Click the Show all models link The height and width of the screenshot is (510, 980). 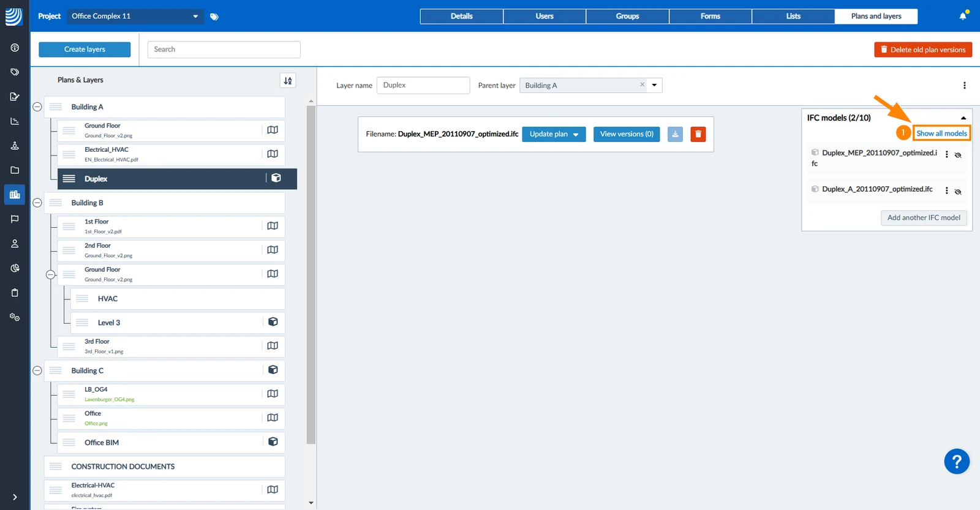coord(941,133)
